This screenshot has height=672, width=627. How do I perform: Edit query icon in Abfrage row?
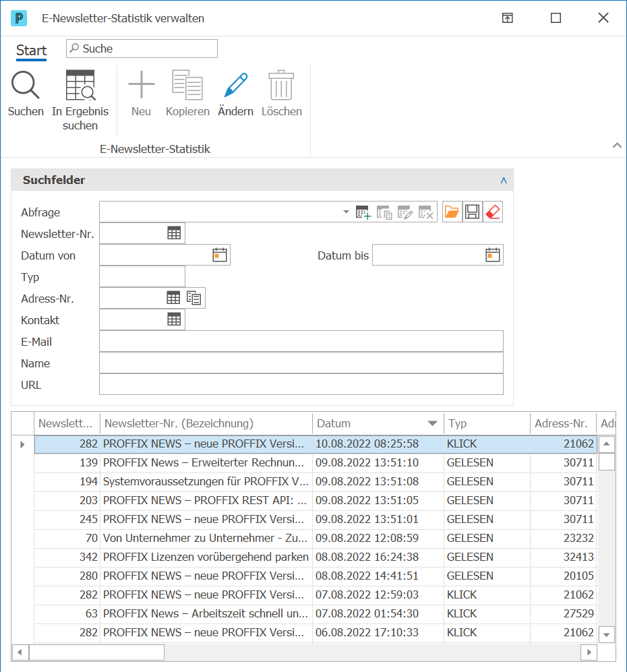[x=405, y=212]
